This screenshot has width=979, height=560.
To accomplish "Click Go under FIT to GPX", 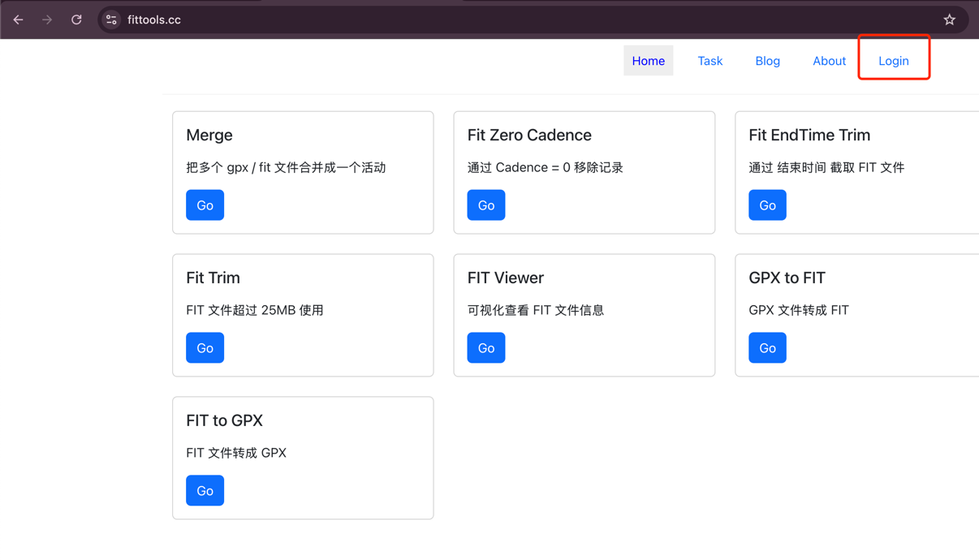I will tap(205, 491).
